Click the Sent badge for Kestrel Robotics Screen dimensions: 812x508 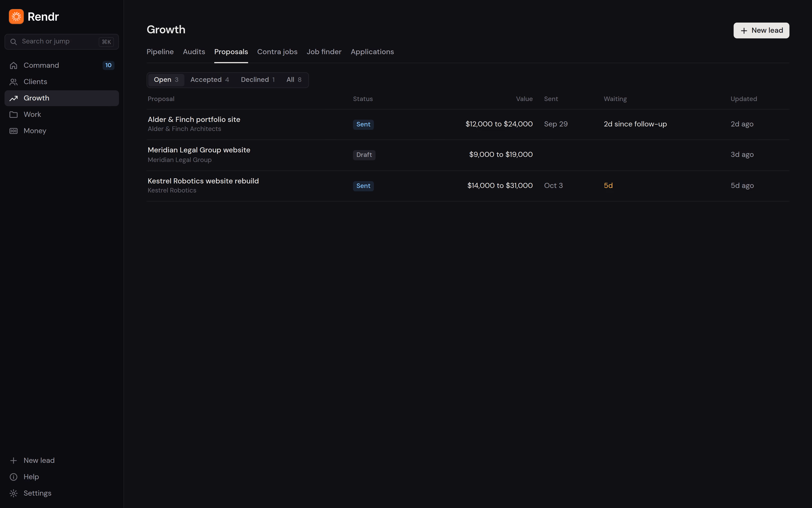363,186
